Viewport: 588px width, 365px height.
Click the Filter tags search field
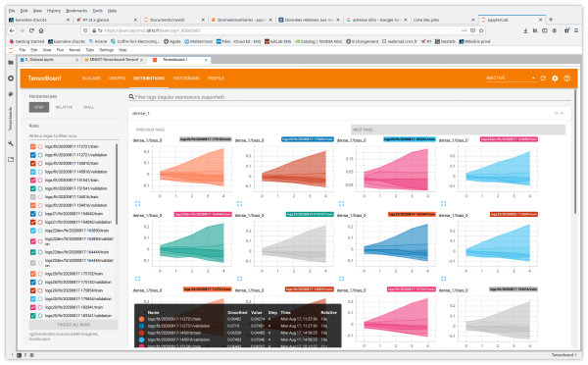point(353,97)
